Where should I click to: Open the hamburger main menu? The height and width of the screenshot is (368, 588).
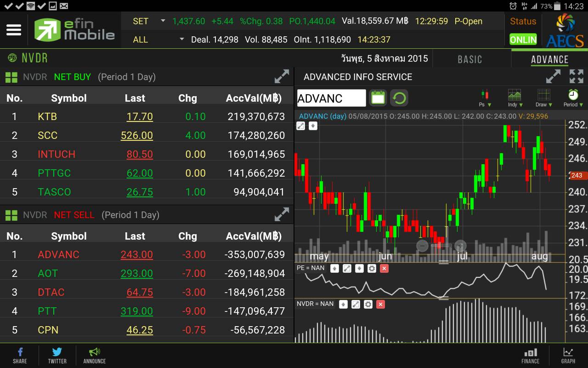click(14, 30)
